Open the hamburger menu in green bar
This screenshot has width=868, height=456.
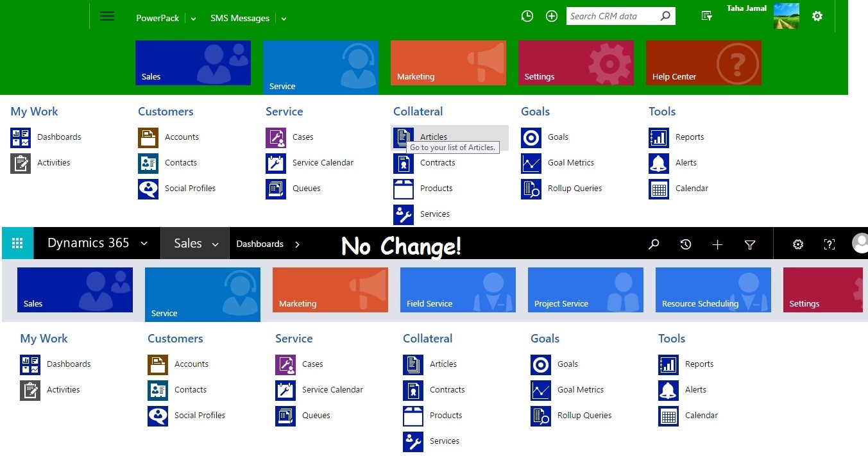[x=107, y=17]
